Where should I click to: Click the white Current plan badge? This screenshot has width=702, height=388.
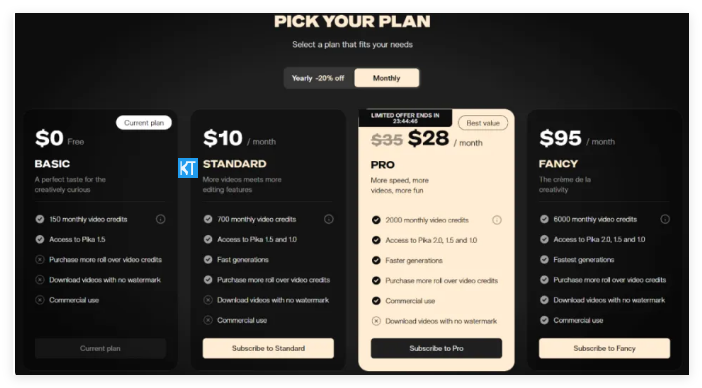pyautogui.click(x=144, y=123)
